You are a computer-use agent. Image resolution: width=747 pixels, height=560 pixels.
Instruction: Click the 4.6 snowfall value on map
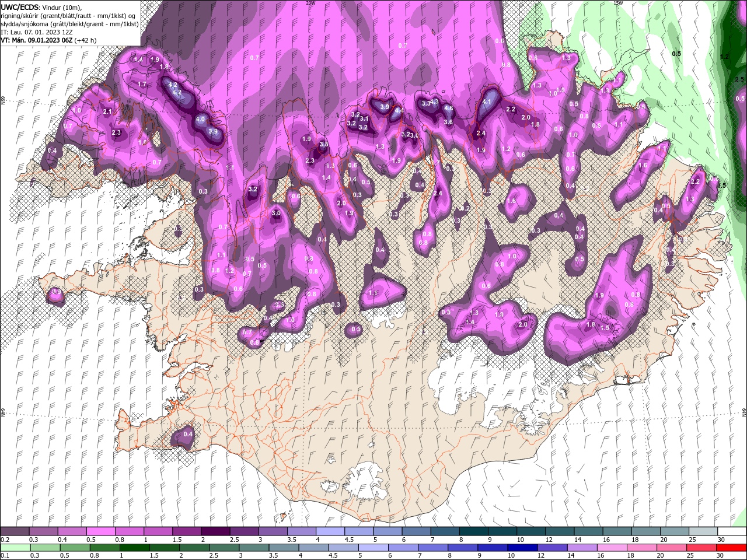pos(448,108)
